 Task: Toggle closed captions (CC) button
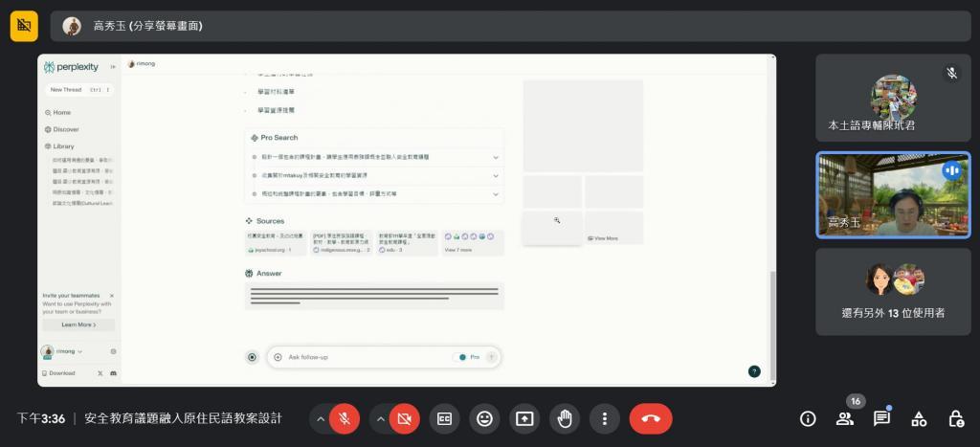(x=444, y=418)
